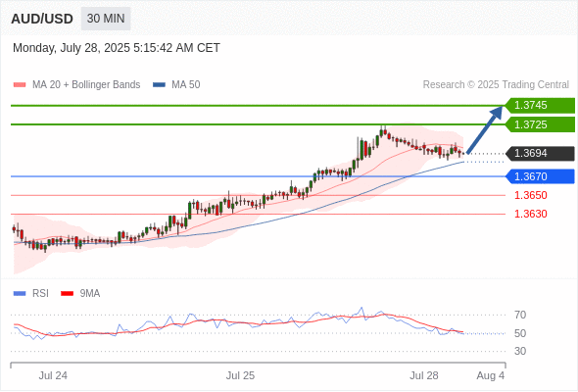Image resolution: width=578 pixels, height=392 pixels.
Task: Click the 1.3650 red support label
Action: coord(530,195)
